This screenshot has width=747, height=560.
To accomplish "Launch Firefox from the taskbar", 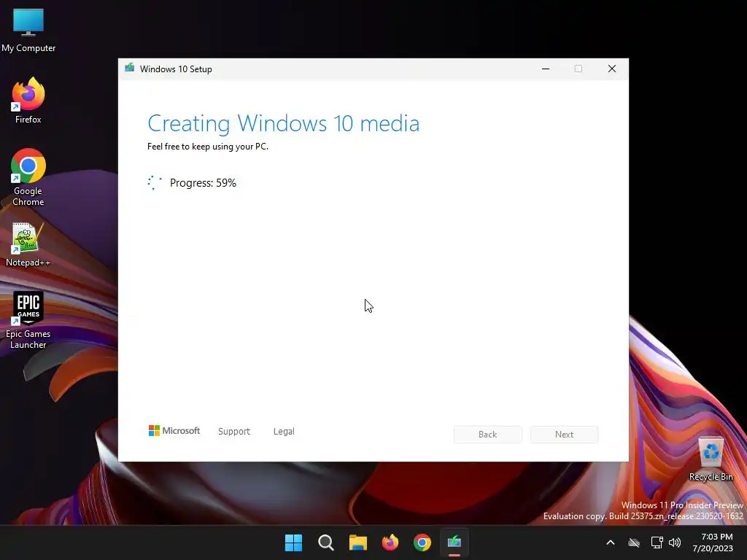I will coord(390,542).
